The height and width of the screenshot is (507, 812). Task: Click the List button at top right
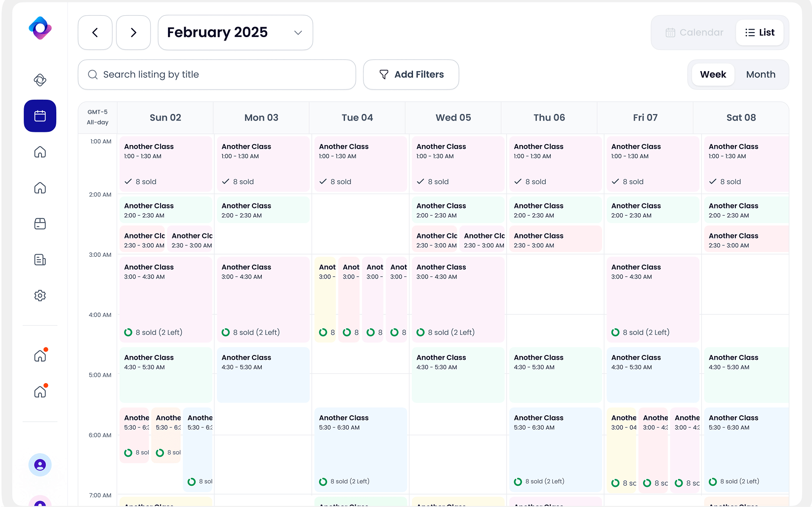click(x=760, y=32)
